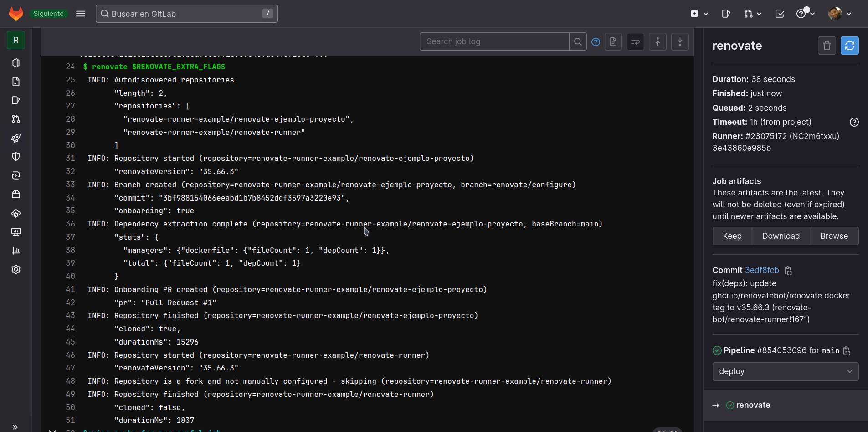
Task: Open Infrastructure icon in sidebar
Action: point(16,213)
